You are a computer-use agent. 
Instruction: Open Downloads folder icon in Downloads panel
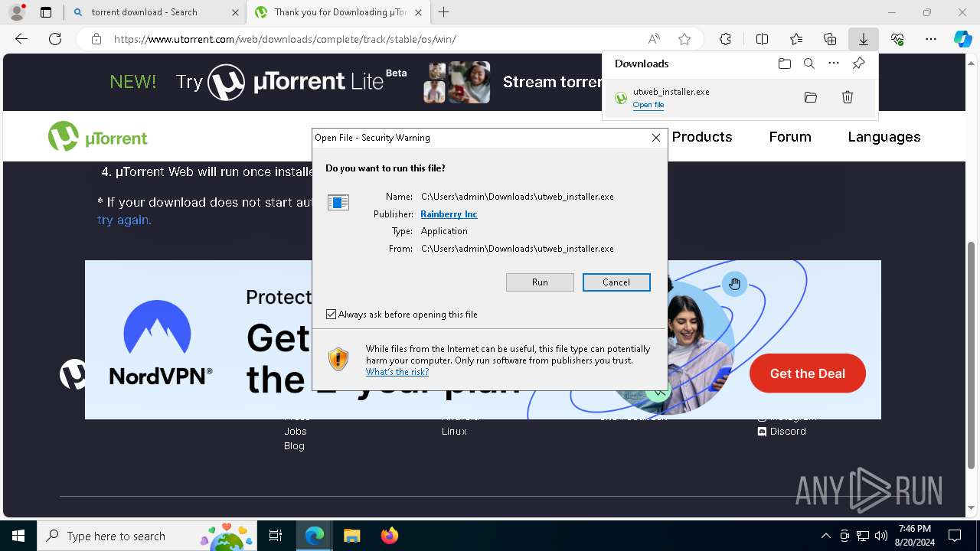tap(785, 64)
